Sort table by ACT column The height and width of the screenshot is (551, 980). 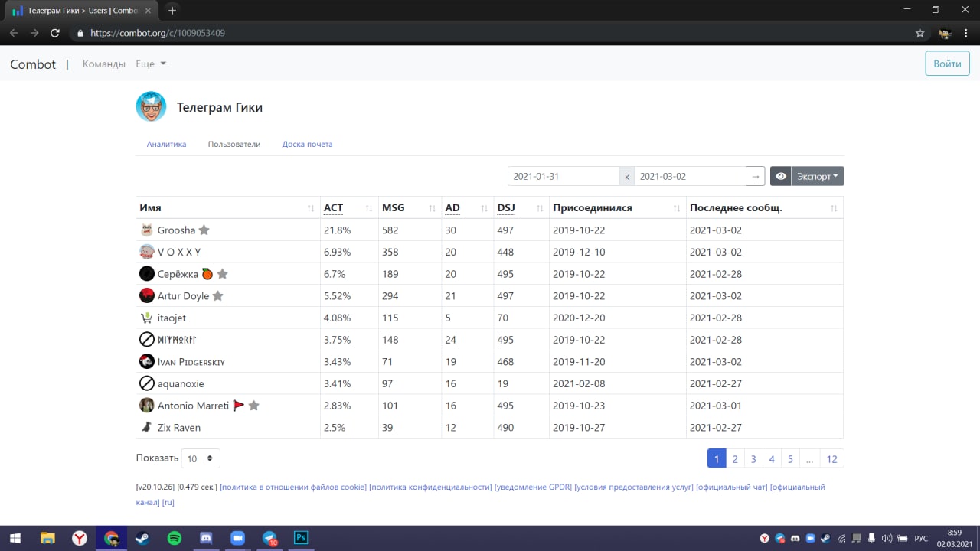[x=349, y=207]
